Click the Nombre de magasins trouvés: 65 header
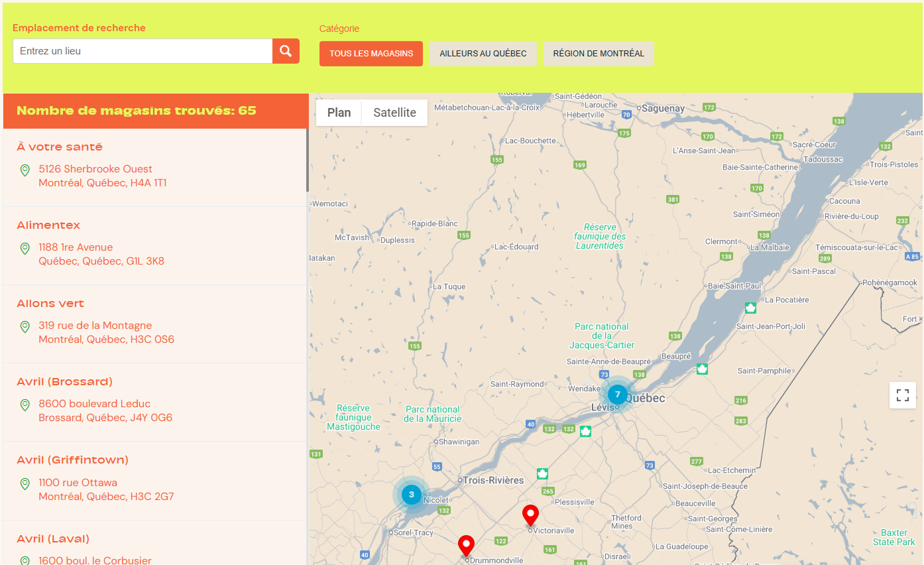Screen dimensions: 924x565 [137, 111]
